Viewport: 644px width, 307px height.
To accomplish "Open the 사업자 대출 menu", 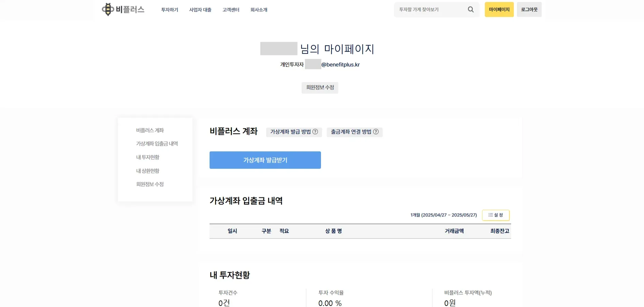I will 200,10.
